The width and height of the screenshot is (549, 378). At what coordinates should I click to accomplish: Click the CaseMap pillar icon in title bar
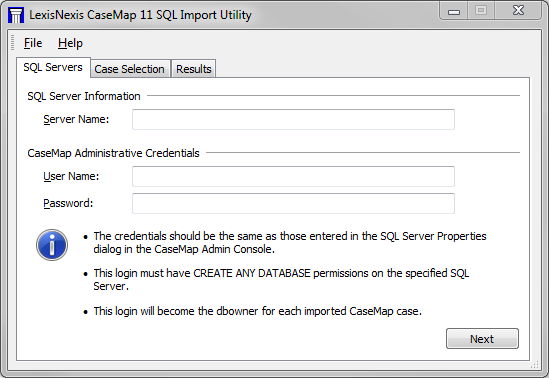[16, 15]
